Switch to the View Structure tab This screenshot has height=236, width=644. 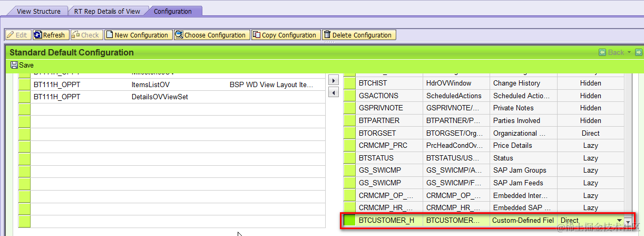(38, 11)
